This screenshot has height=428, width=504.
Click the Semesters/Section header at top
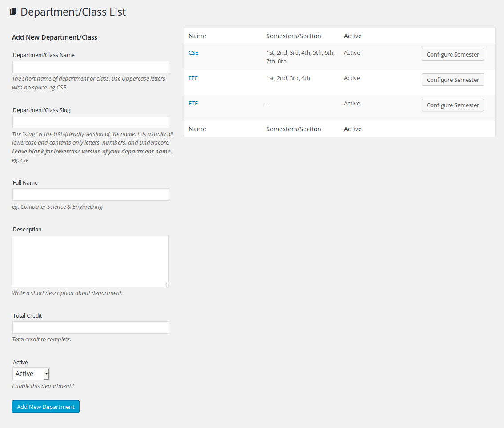click(293, 36)
